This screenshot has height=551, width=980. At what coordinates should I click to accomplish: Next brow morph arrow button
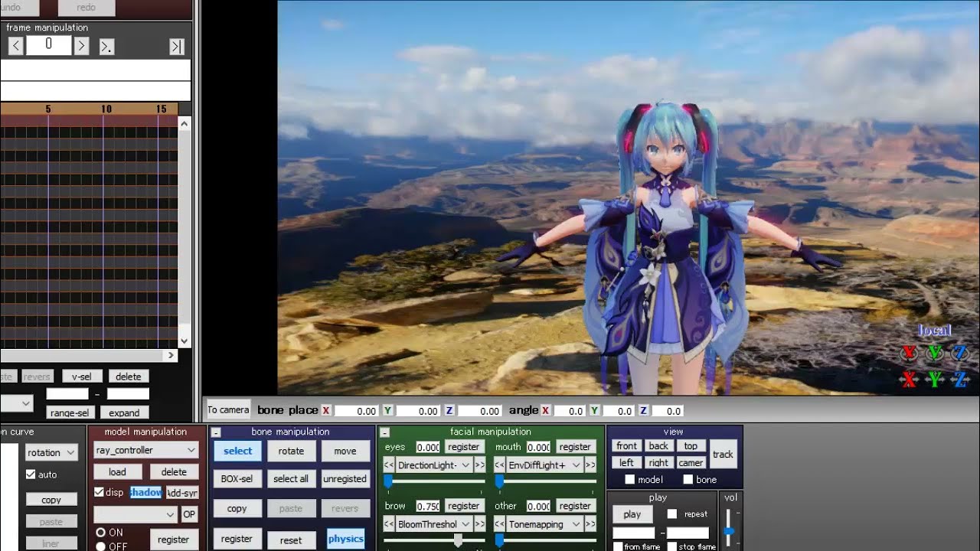pyautogui.click(x=480, y=524)
